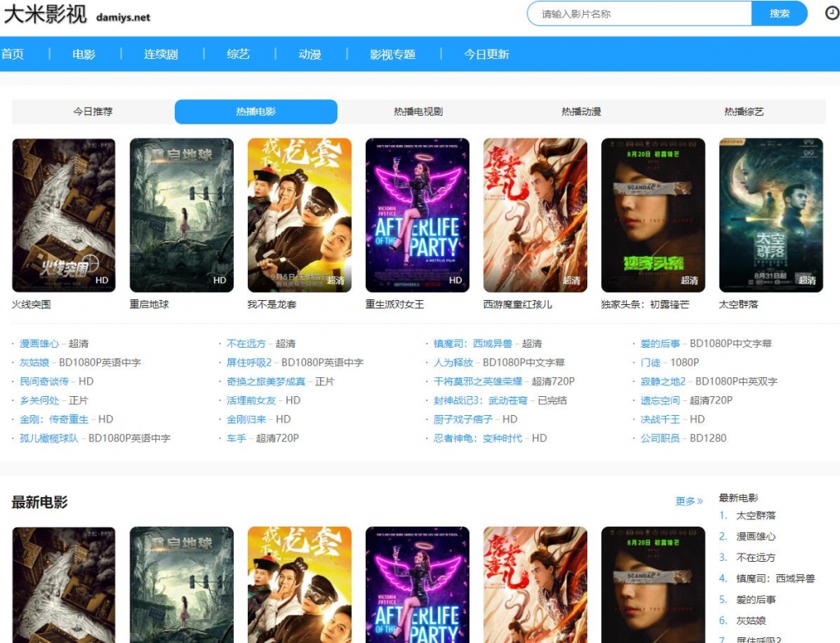Open the 综艺 navigation item
The width and height of the screenshot is (840, 643).
pyautogui.click(x=238, y=54)
